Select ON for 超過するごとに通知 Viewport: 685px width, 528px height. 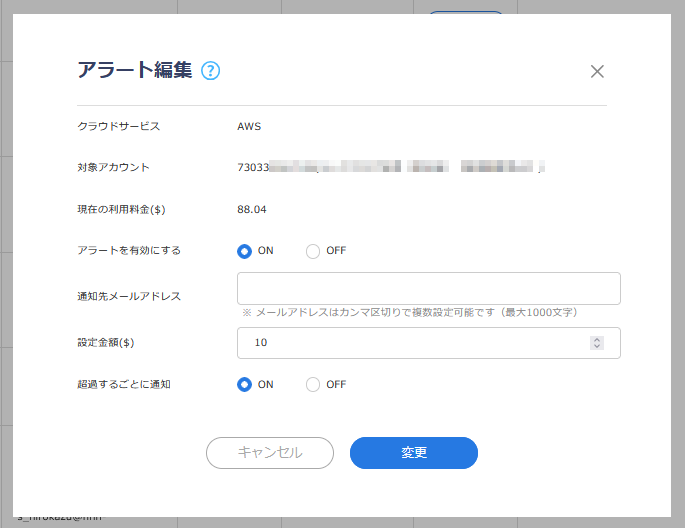click(245, 384)
